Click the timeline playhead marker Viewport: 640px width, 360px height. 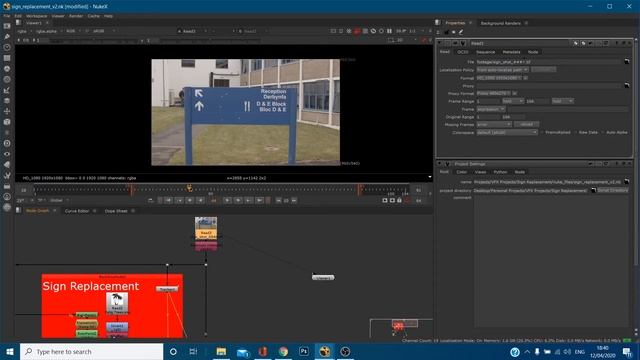189,188
